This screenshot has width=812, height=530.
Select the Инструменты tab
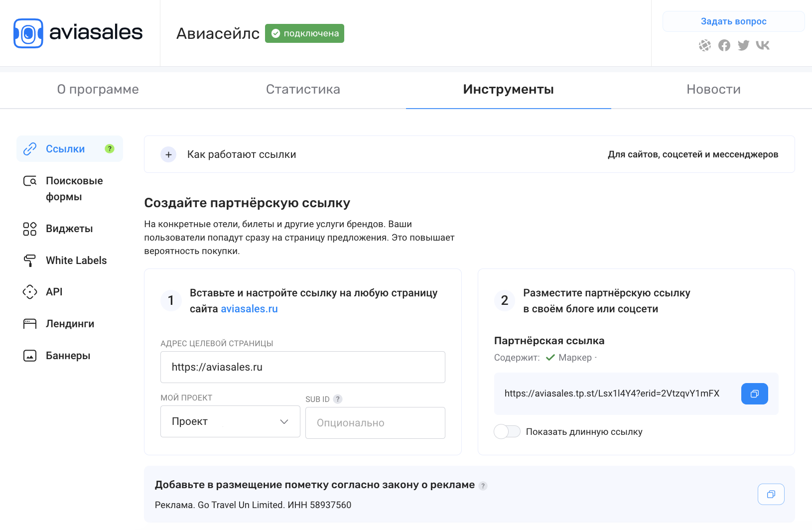[508, 90]
